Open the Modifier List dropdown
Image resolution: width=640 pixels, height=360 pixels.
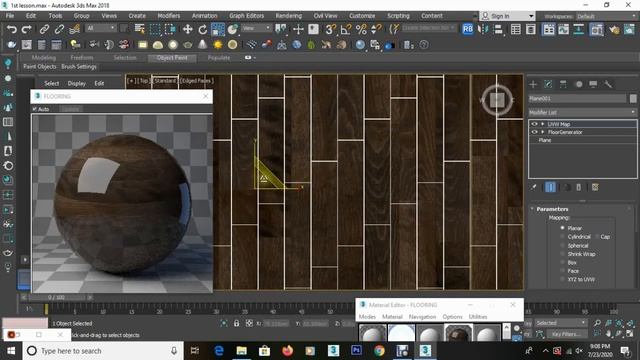pyautogui.click(x=582, y=112)
